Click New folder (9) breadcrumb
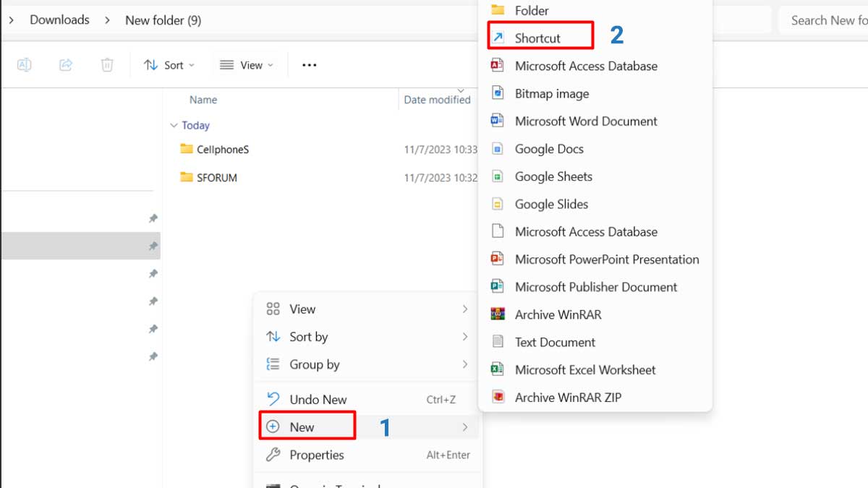Viewport: 868px width, 488px height. coord(163,20)
